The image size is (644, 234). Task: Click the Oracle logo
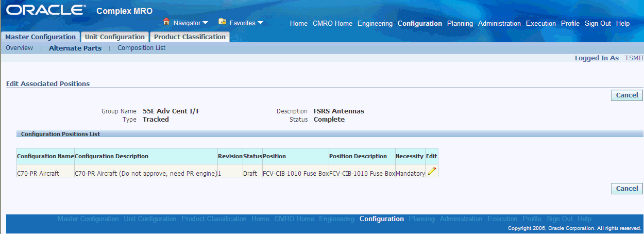coord(46,10)
